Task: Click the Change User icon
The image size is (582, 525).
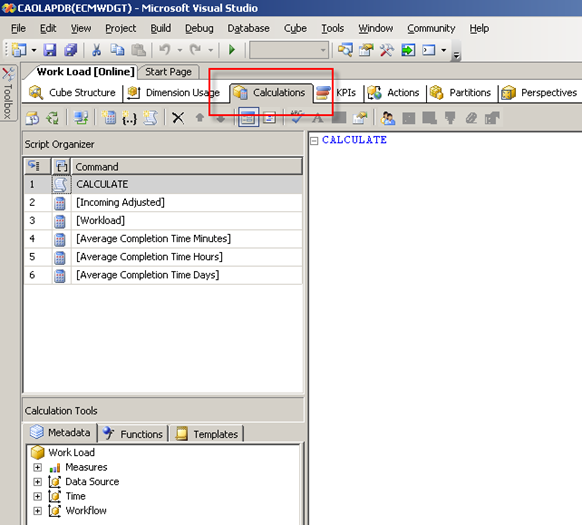Action: [388, 118]
